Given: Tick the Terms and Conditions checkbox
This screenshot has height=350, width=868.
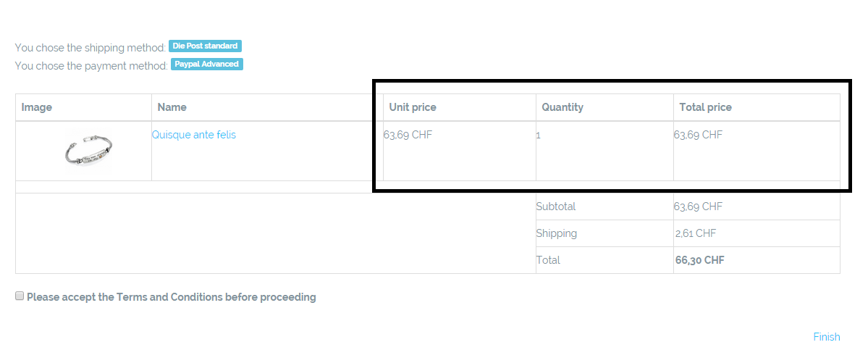Looking at the screenshot, I should pos(20,296).
